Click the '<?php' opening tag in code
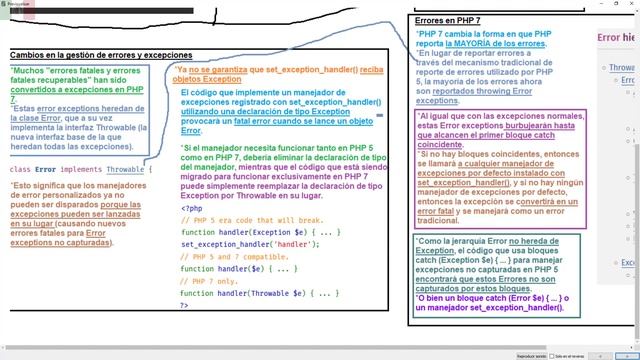The height and width of the screenshot is (360, 640). [192, 208]
